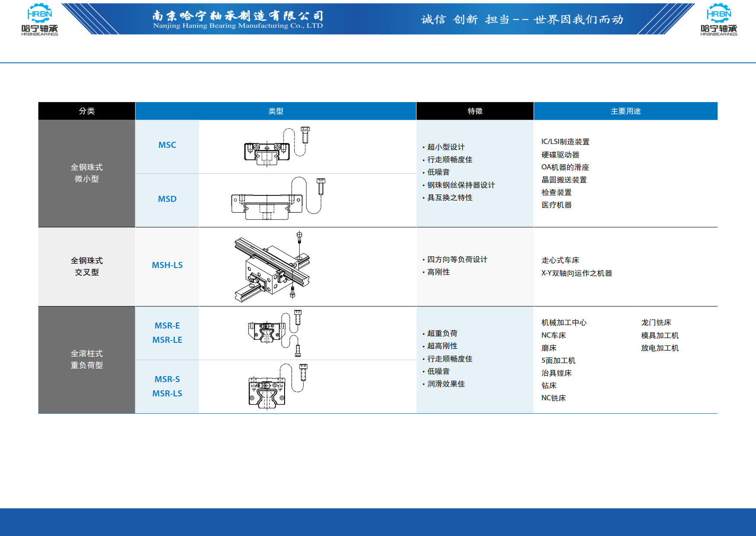Click the '走心式车床' application text
This screenshot has height=536, width=756.
pyautogui.click(x=560, y=260)
